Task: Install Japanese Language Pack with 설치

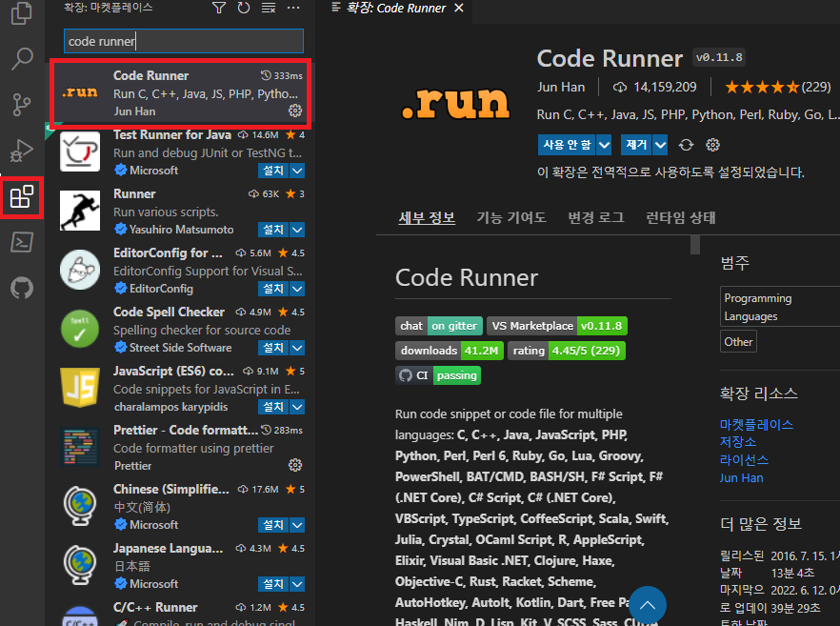Action: pyautogui.click(x=273, y=583)
